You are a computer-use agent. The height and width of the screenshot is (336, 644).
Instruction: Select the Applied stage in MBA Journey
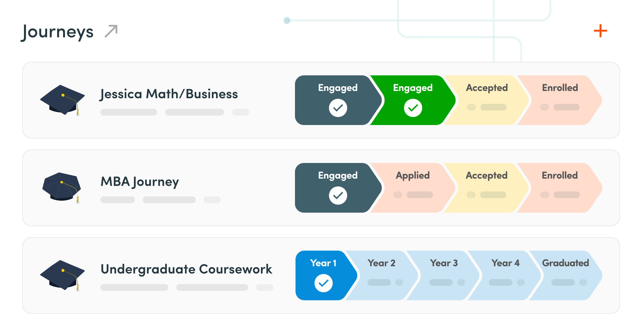pyautogui.click(x=413, y=188)
